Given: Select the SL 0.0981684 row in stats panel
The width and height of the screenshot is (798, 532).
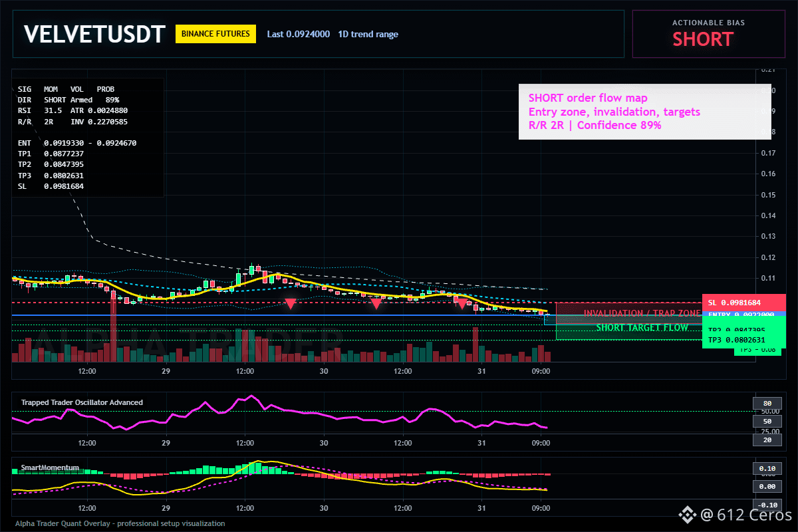Looking at the screenshot, I should coord(51,186).
